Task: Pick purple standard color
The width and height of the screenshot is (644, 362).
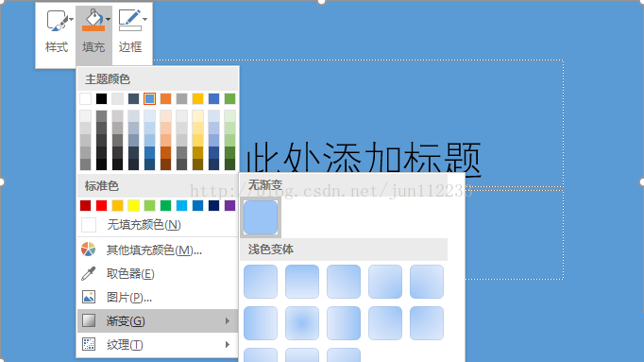Action: [x=230, y=205]
